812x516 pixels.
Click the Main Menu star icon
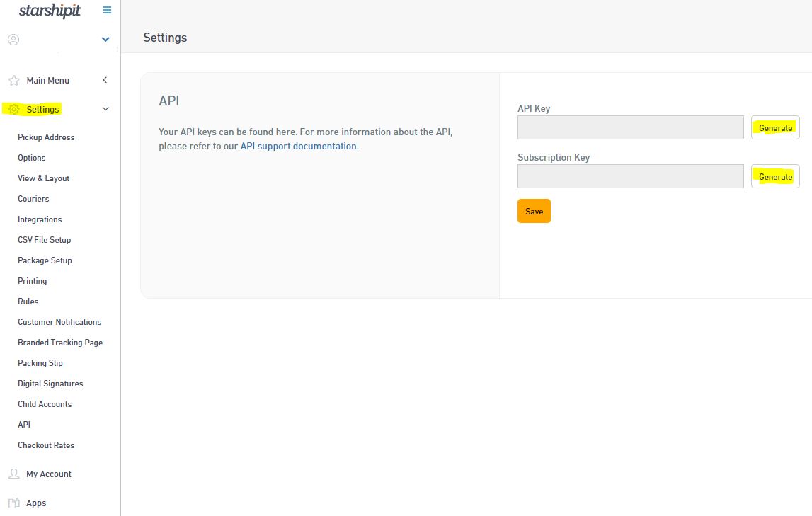click(x=13, y=80)
